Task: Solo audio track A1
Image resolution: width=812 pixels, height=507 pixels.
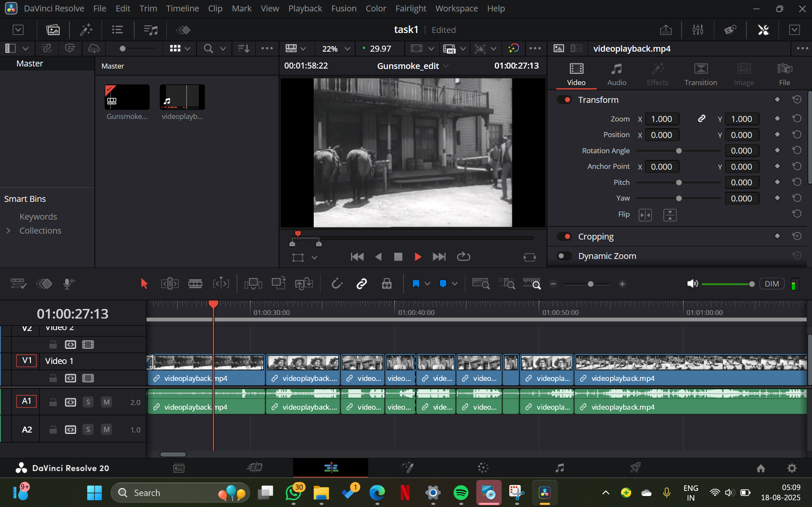Action: coord(88,402)
